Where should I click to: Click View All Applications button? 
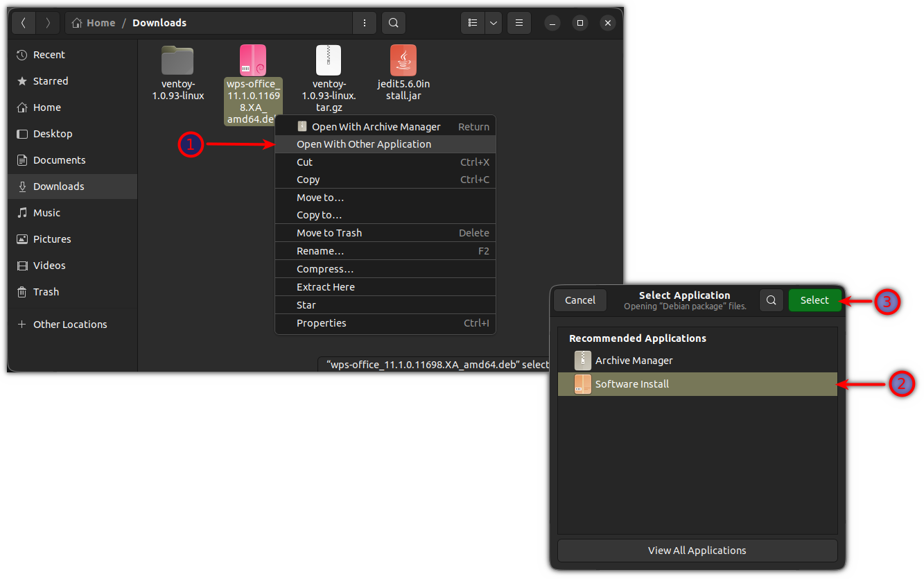coord(697,551)
